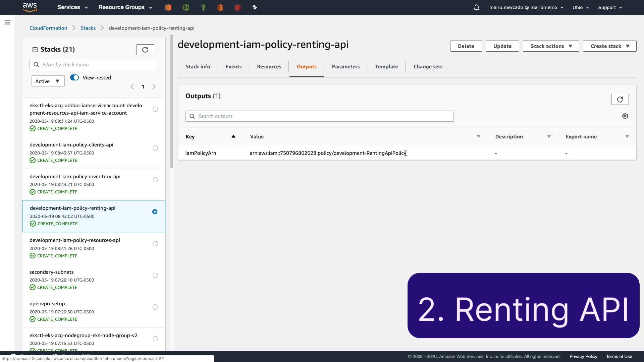Toggle the View nested switch

coord(74,77)
